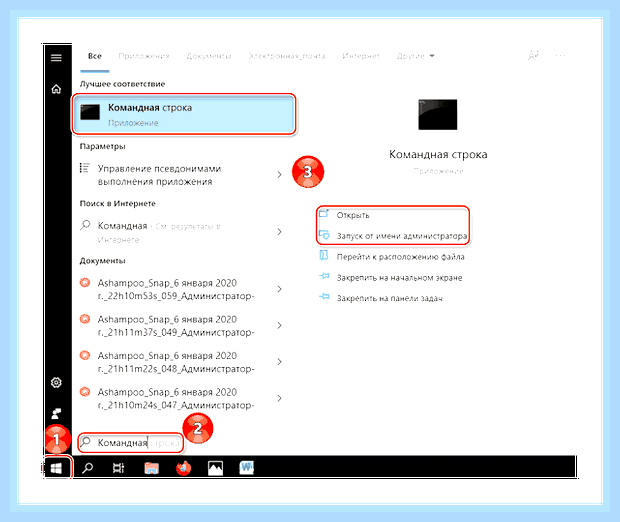This screenshot has height=522, width=620.
Task: Click the large Command Prompt preview icon
Action: (438, 115)
